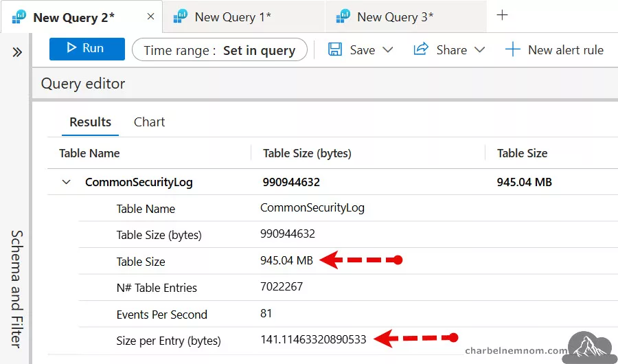Click the New Query 3* tab icon

tap(343, 16)
